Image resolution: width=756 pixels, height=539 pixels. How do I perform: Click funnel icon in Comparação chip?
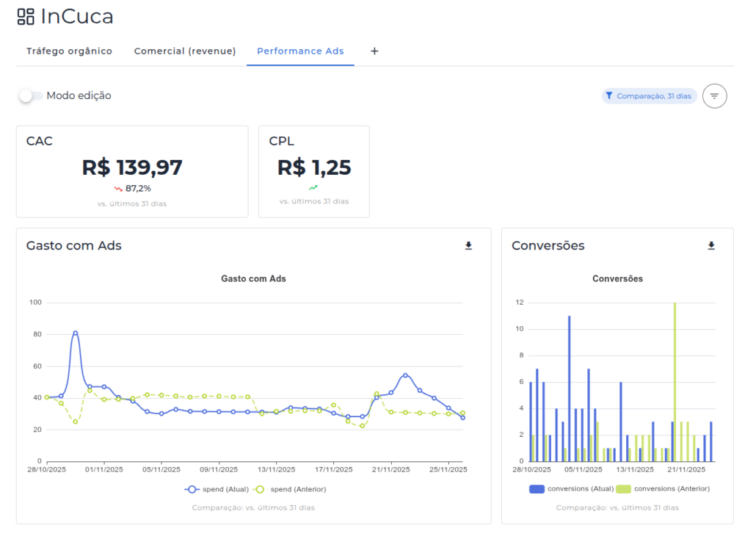609,96
